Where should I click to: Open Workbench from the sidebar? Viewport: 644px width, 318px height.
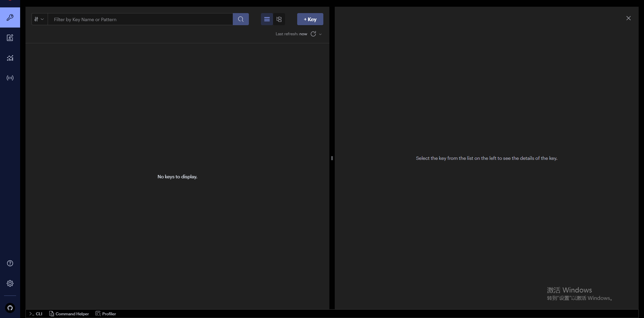tap(10, 38)
